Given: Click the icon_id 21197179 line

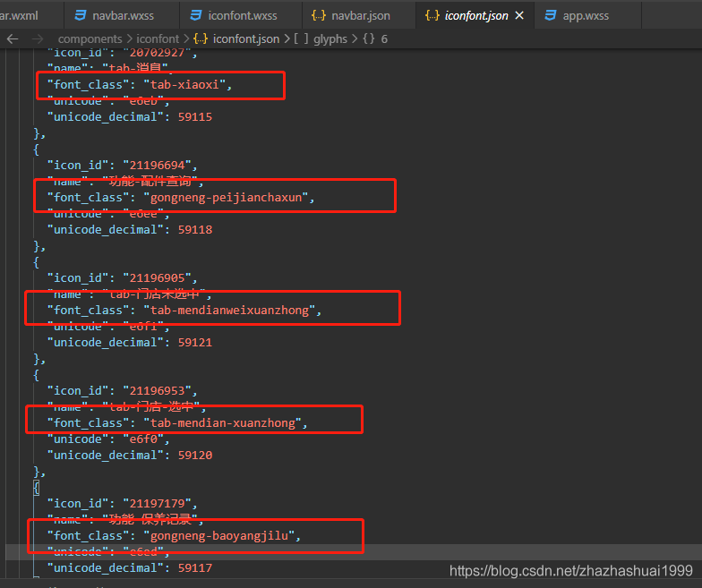Looking at the screenshot, I should tap(122, 503).
